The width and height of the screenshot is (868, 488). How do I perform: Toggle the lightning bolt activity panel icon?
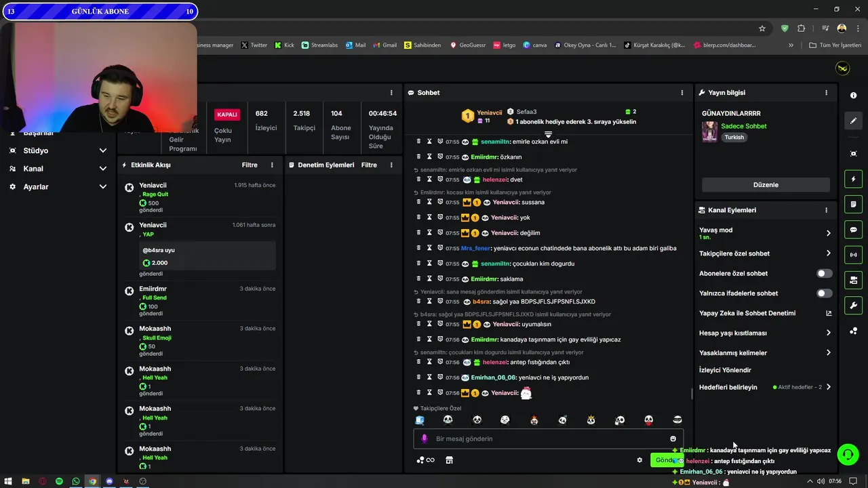[853, 179]
